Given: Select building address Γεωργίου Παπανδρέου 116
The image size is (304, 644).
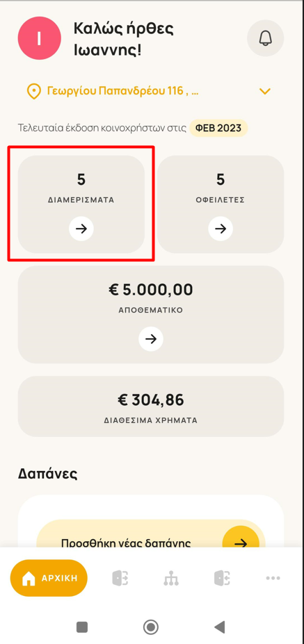Looking at the screenshot, I should [123, 91].
